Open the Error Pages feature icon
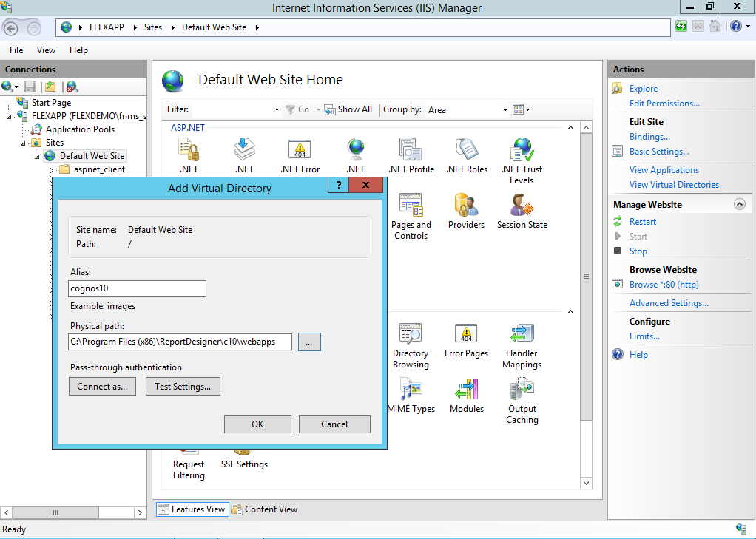 (466, 340)
